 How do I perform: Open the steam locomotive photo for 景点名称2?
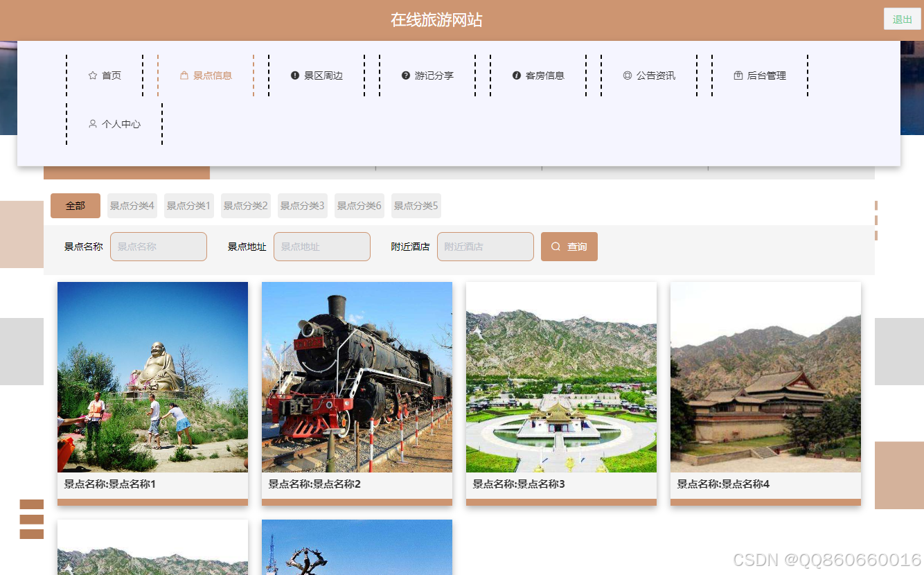[x=357, y=377]
